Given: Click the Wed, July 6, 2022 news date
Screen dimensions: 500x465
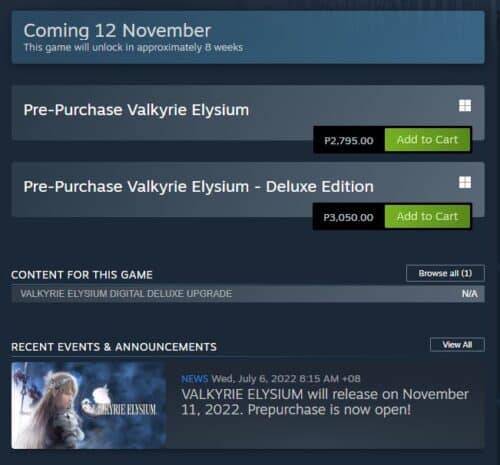Looking at the screenshot, I should click(286, 379).
